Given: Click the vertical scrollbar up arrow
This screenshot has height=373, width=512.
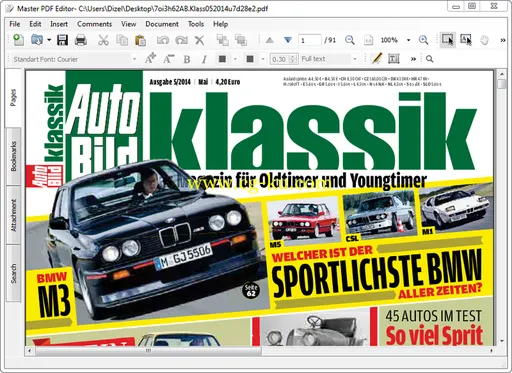Looking at the screenshot, I should [501, 73].
